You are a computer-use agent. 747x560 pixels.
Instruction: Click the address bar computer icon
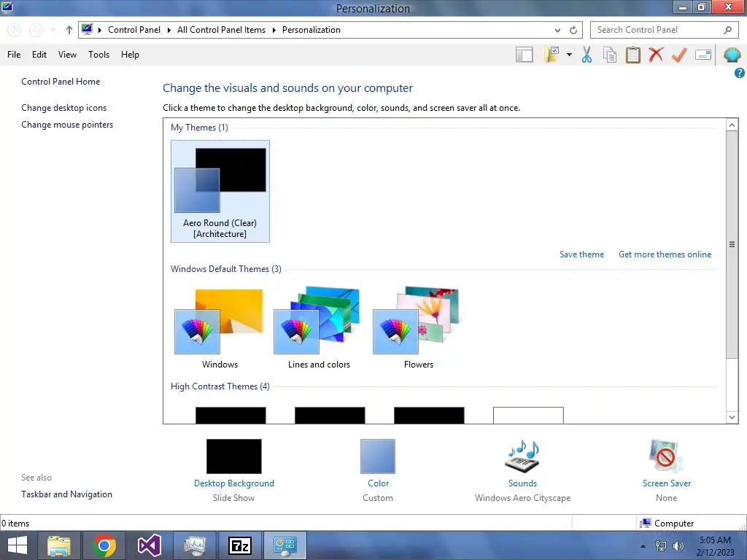coord(87,29)
